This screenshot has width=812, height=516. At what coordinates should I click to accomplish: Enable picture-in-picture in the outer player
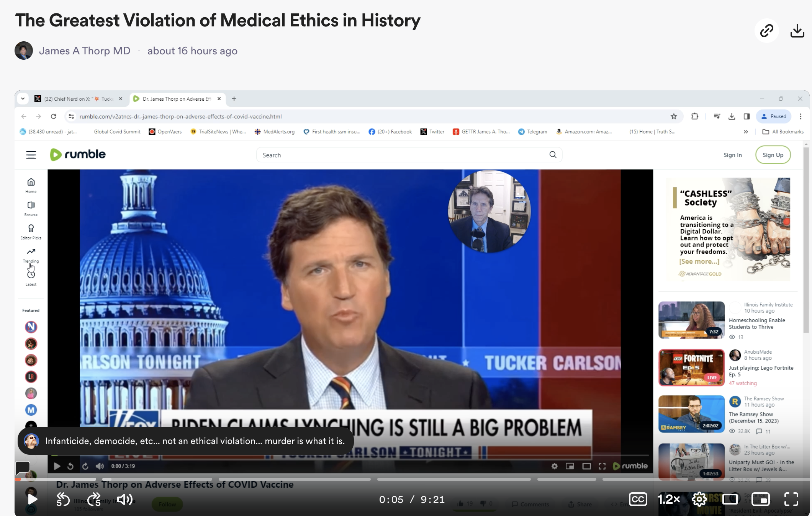coord(761,499)
